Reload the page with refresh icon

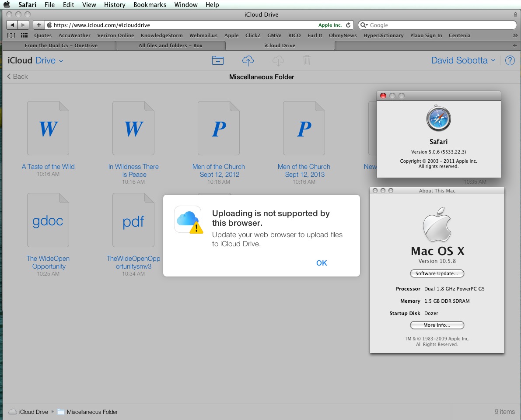(x=348, y=25)
